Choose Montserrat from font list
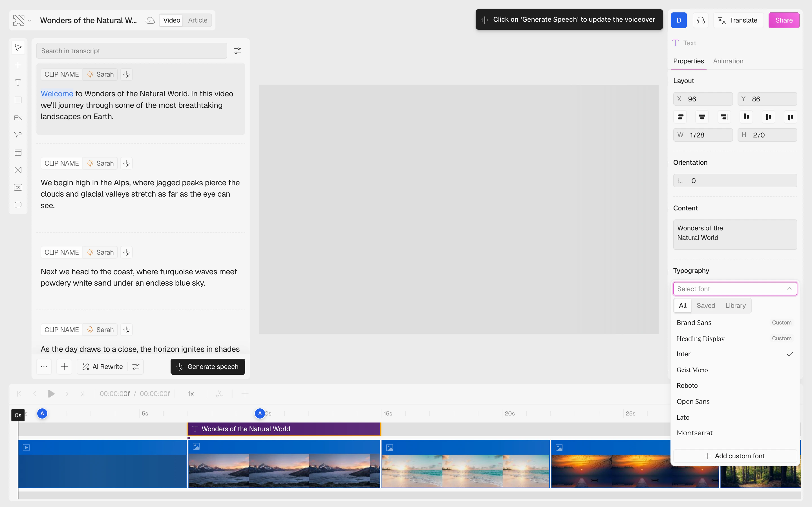Image resolution: width=812 pixels, height=507 pixels. (x=694, y=433)
